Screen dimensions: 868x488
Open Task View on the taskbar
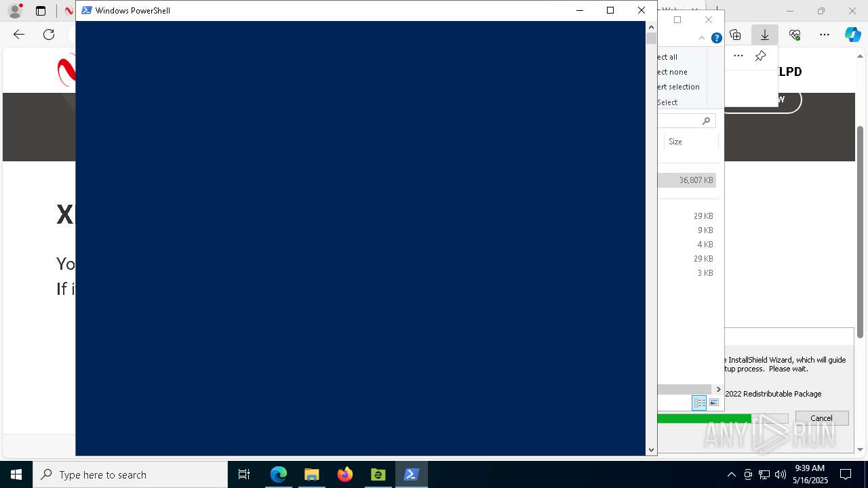tap(244, 474)
